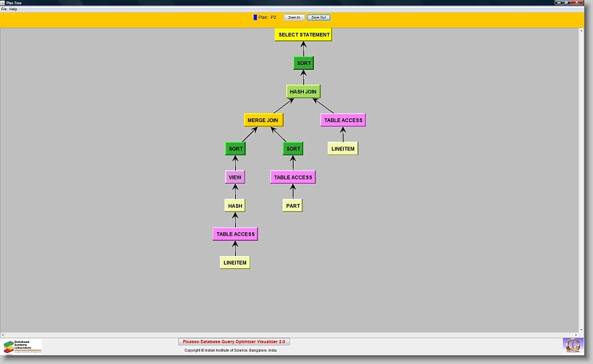Click the horizontal scrollbar below the plan canvas
Viewport: 593px width, 364px height.
[x=292, y=335]
